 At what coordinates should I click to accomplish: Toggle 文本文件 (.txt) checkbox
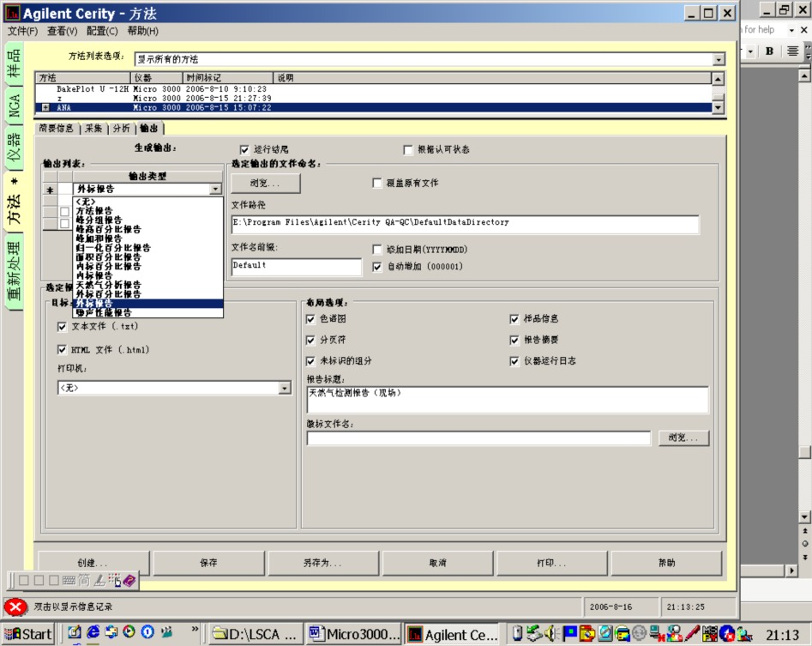(62, 326)
